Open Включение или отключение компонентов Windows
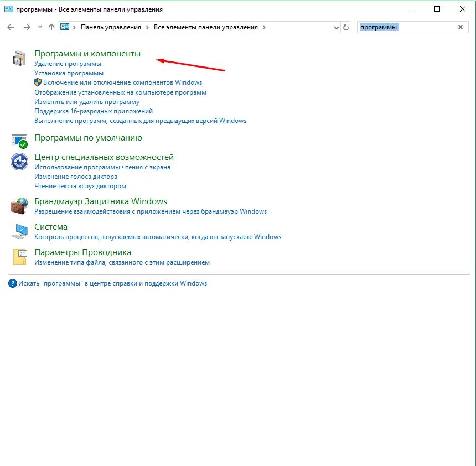 122,82
